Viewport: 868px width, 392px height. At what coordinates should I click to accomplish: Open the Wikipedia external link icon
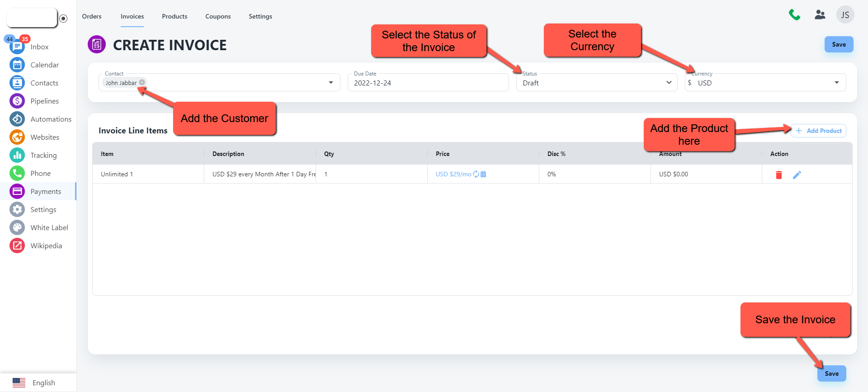click(17, 246)
